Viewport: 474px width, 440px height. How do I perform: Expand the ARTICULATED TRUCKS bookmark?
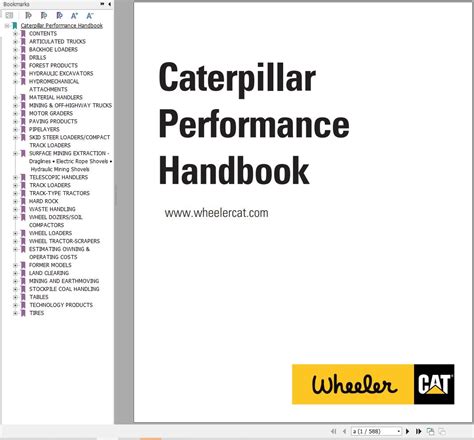coord(15,42)
